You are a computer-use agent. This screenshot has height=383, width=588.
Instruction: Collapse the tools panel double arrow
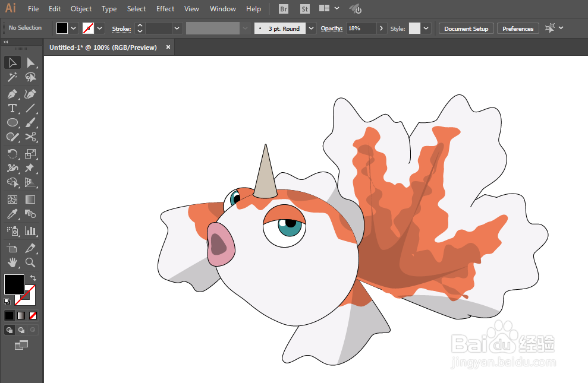coord(5,42)
